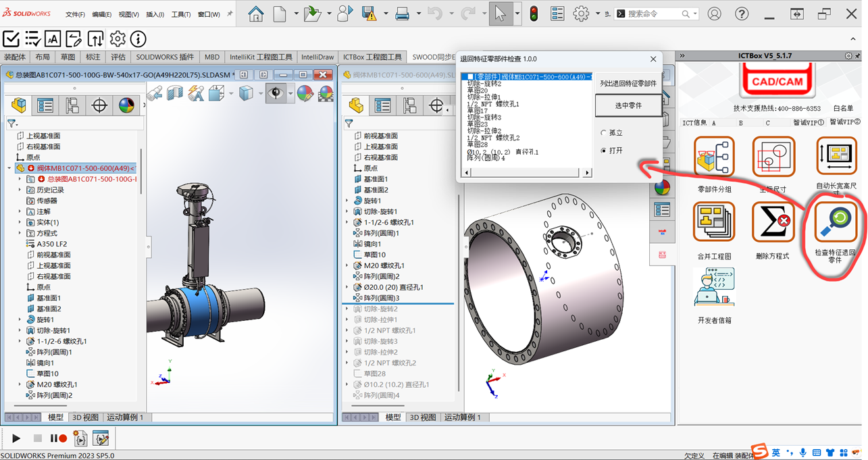The image size is (868, 460).
Task: Click the Home icon in top toolbar
Action: [x=255, y=14]
